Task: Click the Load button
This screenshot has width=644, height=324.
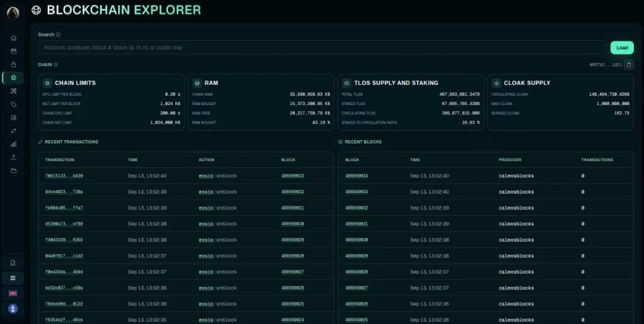Action: (x=622, y=48)
